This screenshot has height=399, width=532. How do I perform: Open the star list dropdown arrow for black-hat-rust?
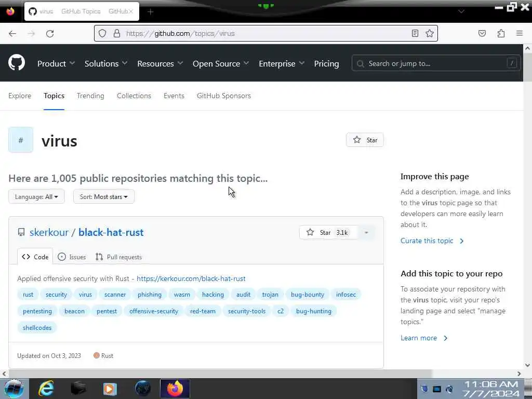(x=366, y=232)
